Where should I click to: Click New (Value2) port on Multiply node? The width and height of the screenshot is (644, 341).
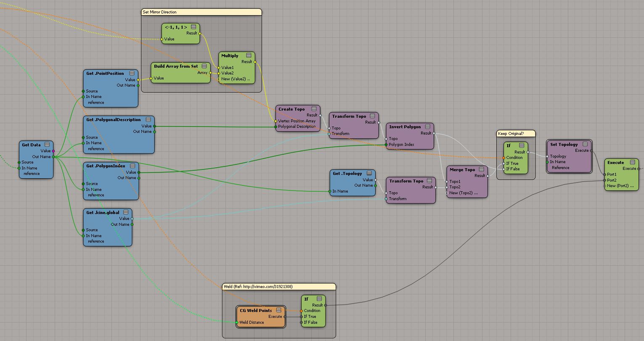point(219,79)
